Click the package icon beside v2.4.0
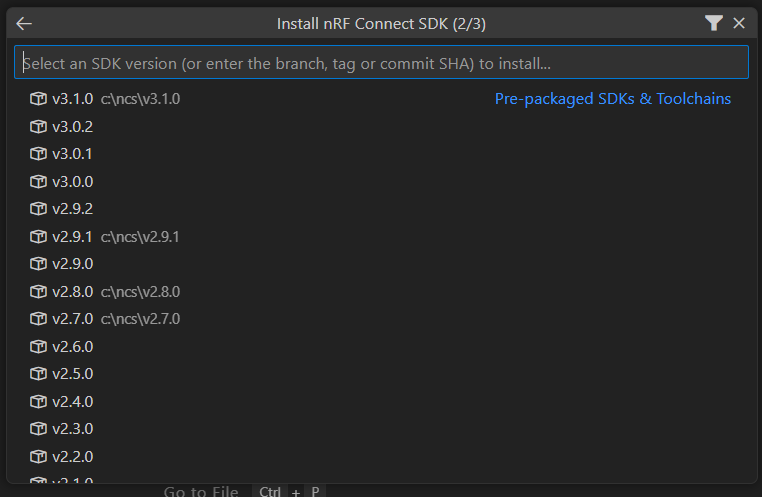The width and height of the screenshot is (762, 497). [x=38, y=402]
